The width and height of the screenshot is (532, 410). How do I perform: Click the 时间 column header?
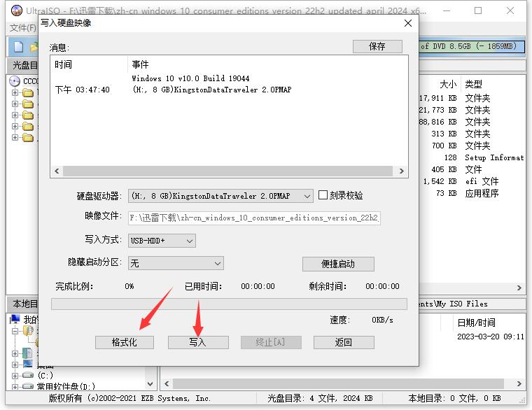point(64,64)
